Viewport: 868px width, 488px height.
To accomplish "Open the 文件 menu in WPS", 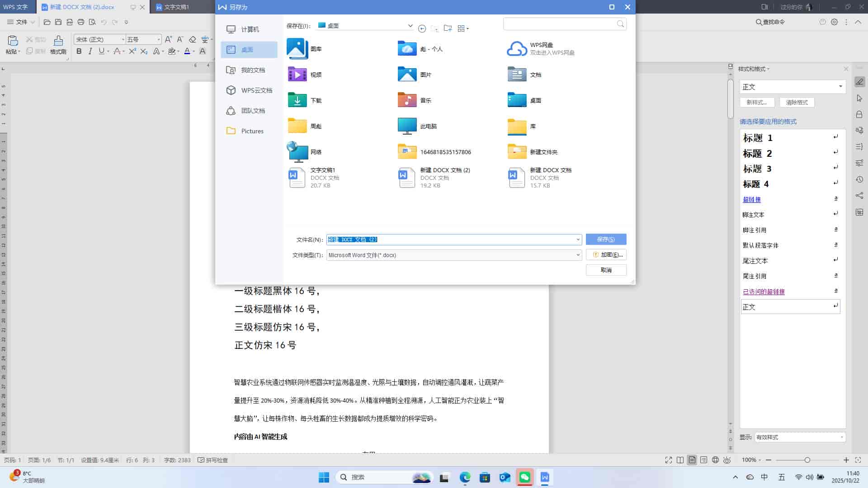I will 21,22.
